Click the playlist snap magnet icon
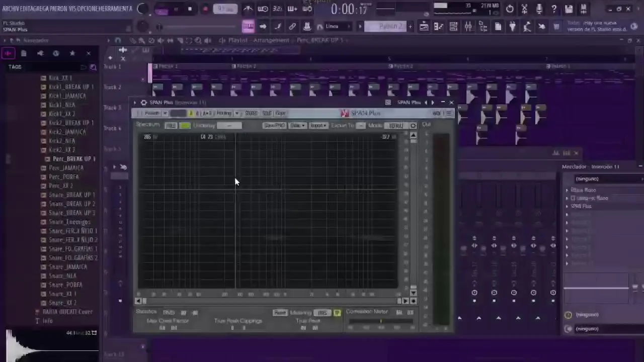Screen dimensions: 644x362 117,40
